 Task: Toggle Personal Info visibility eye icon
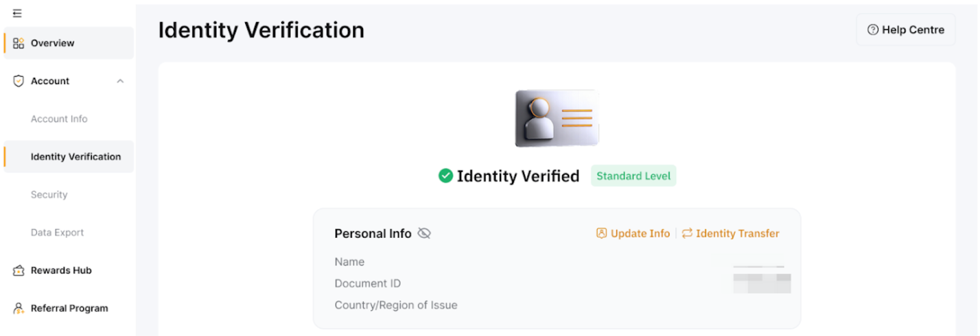424,233
